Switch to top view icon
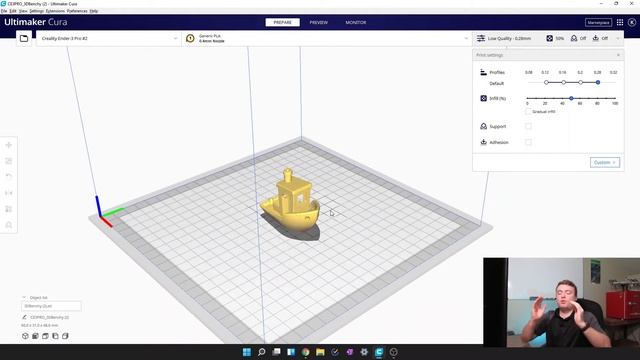This screenshot has height=360, width=640. [45, 336]
